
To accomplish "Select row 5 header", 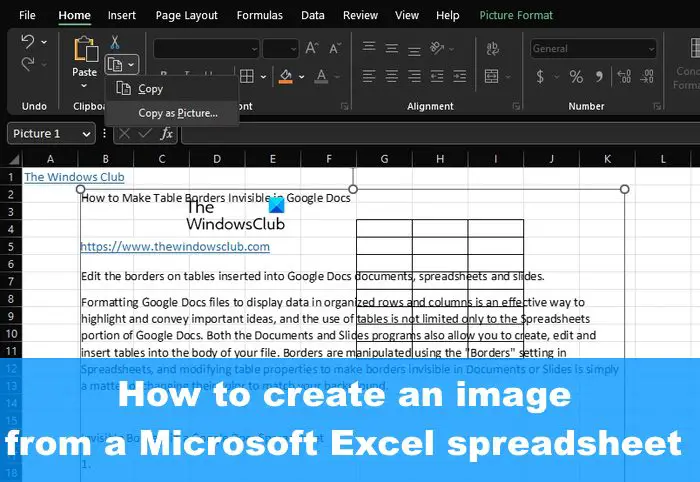I will (x=11, y=246).
